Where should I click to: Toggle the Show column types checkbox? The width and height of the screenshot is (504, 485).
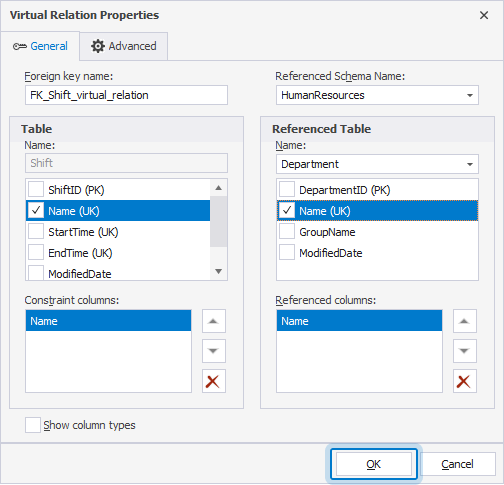click(x=33, y=425)
